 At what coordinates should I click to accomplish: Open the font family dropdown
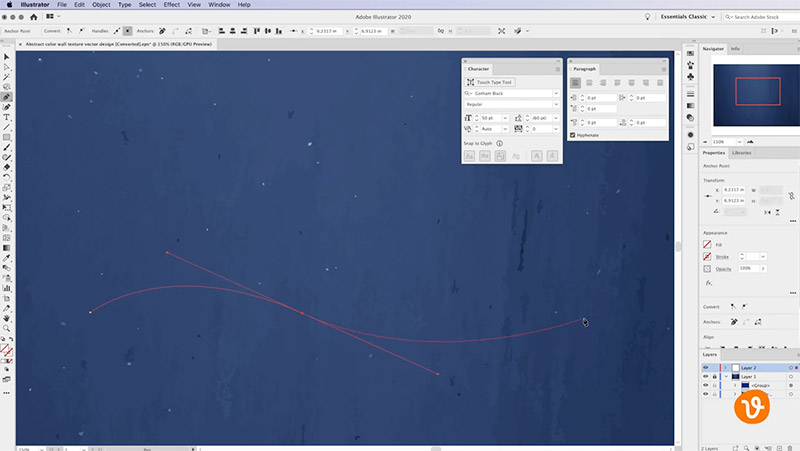[x=556, y=93]
